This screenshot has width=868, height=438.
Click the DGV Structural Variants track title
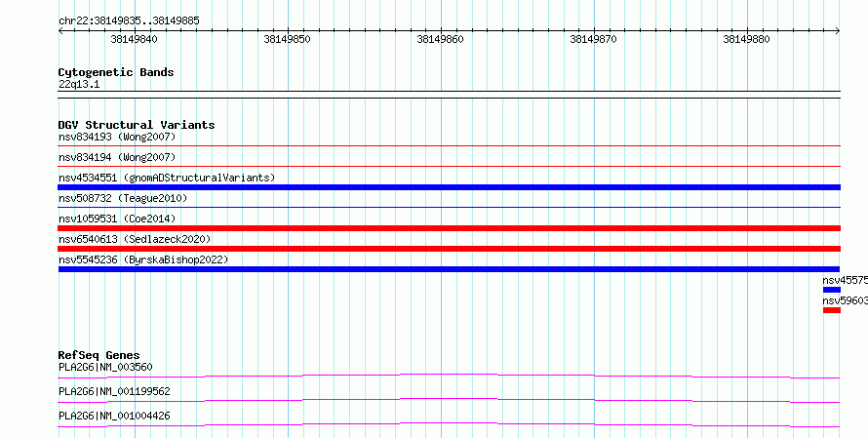coord(137,125)
